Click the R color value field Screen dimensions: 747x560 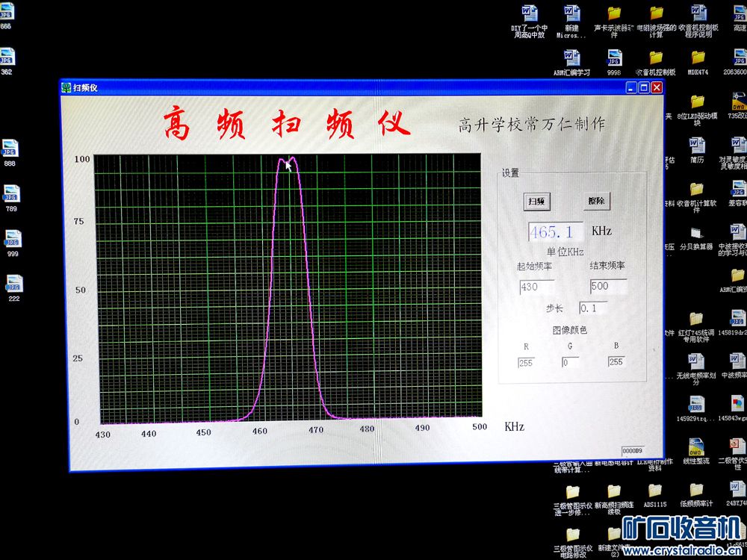(x=527, y=362)
